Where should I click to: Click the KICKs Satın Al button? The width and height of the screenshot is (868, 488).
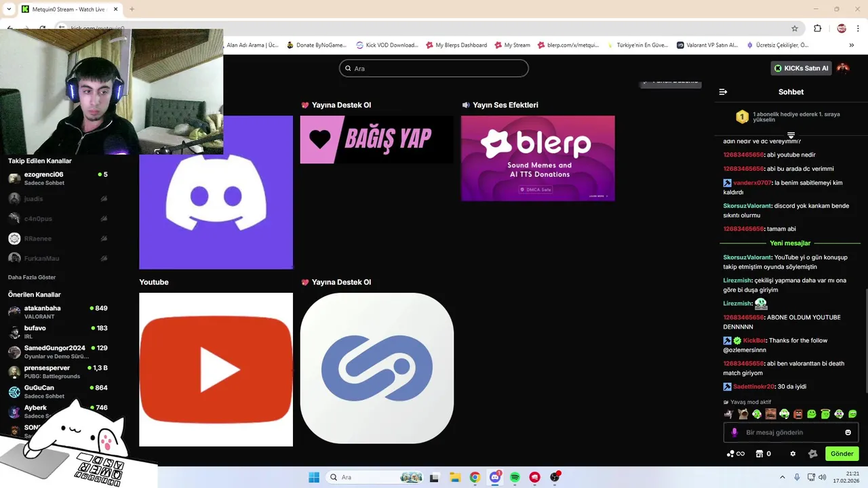[x=802, y=68]
